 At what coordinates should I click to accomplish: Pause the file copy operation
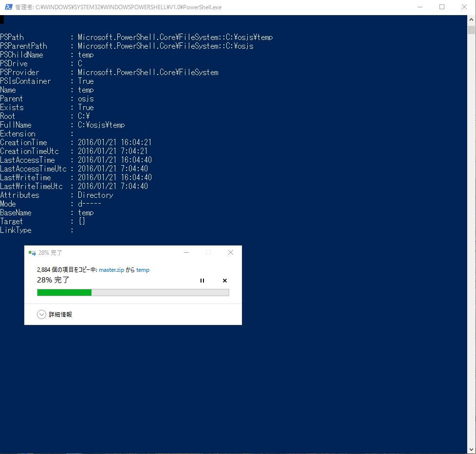click(x=202, y=281)
